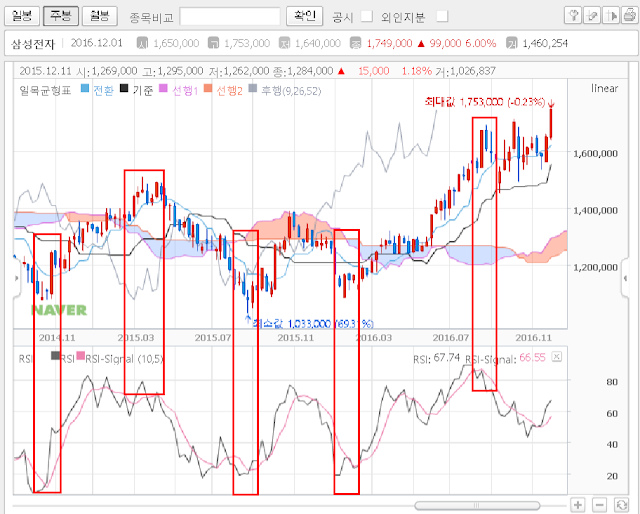Click the 삼성전자 stock name
Screen dimensions: 640x514
tap(33, 44)
